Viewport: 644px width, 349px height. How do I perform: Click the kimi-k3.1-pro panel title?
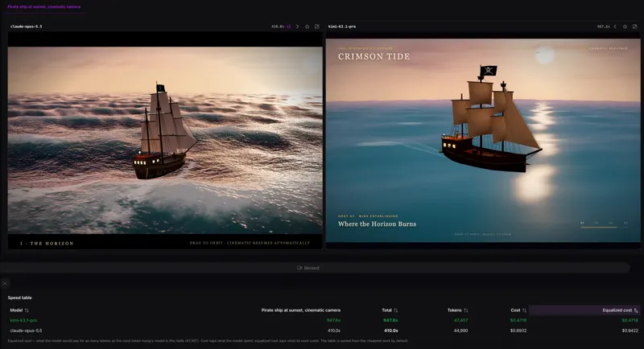click(342, 27)
